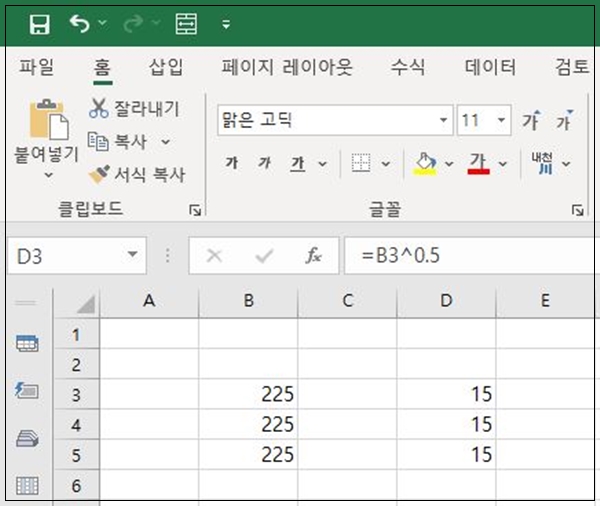Select the 홈 ribbon tab
The width and height of the screenshot is (600, 506).
tap(103, 67)
